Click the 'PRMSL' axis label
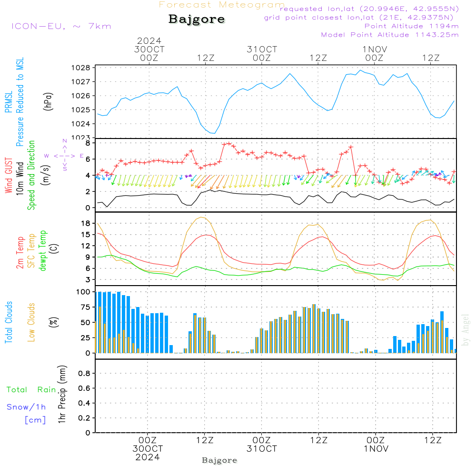The width and height of the screenshot is (476, 476). pyautogui.click(x=9, y=102)
